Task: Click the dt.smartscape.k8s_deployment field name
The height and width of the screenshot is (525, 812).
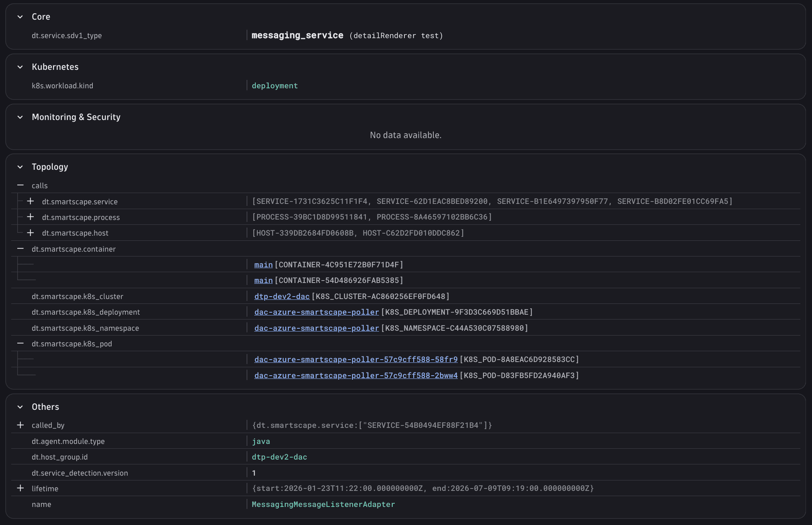Action: (86, 312)
